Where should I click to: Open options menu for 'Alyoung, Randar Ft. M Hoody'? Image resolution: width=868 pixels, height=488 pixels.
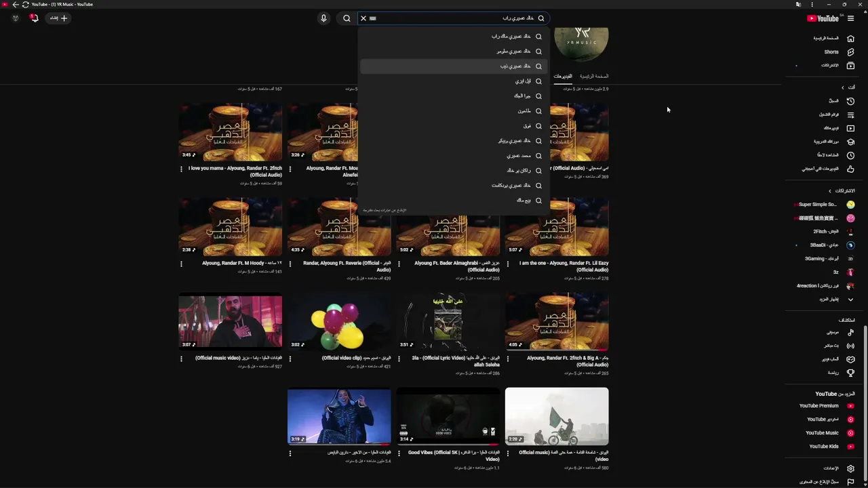click(x=181, y=264)
